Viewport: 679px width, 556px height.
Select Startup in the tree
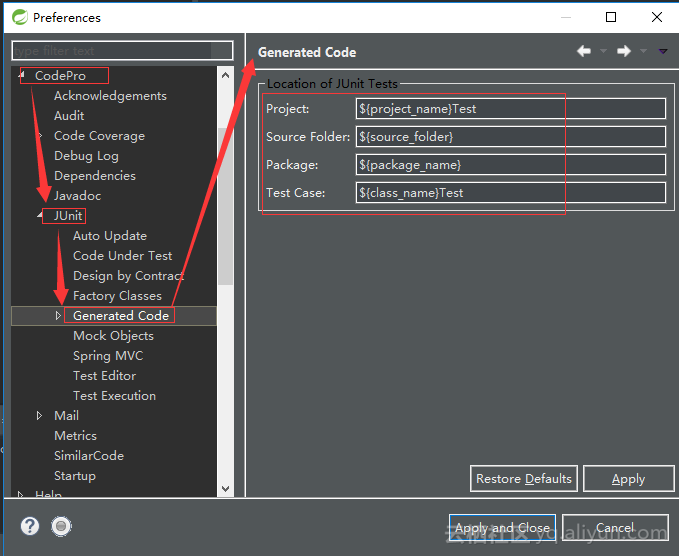(x=74, y=475)
